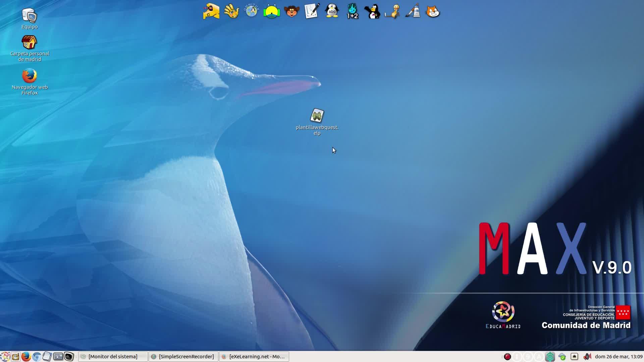
Task: Launch the Tux Math 1+2 icon
Action: click(352, 11)
